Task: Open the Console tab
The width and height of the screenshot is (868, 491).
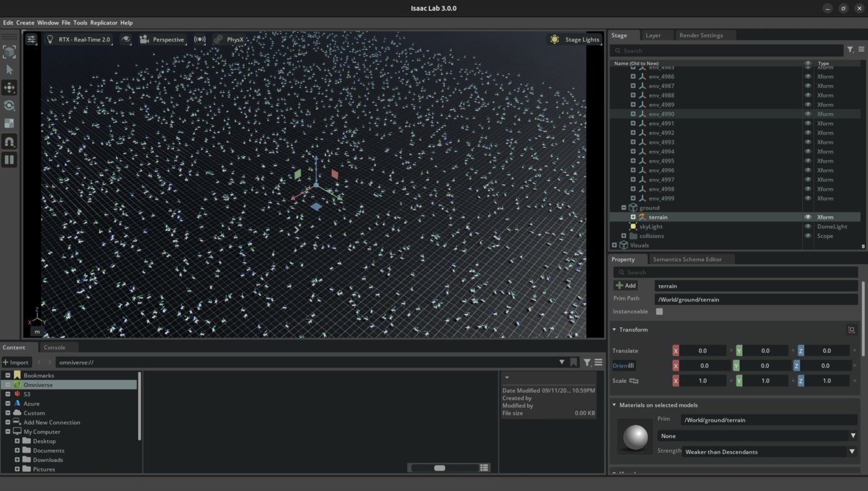Action: pos(55,347)
